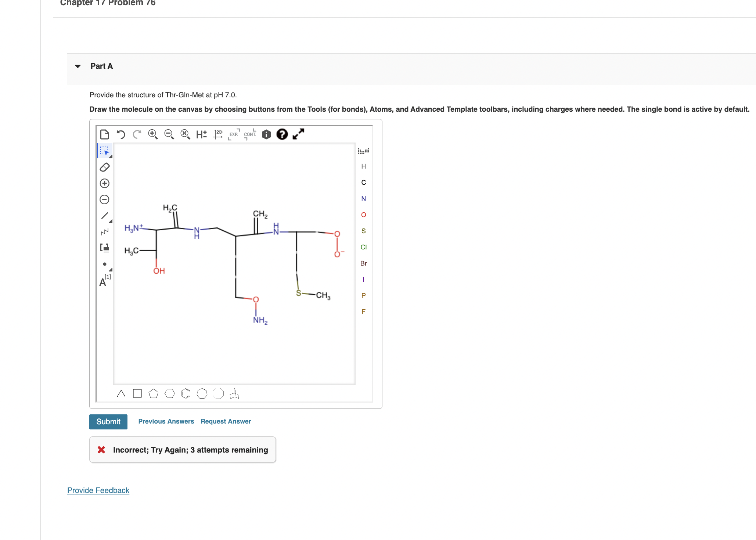The width and height of the screenshot is (756, 540).
Task: Collapse the Part A section
Action: point(77,66)
